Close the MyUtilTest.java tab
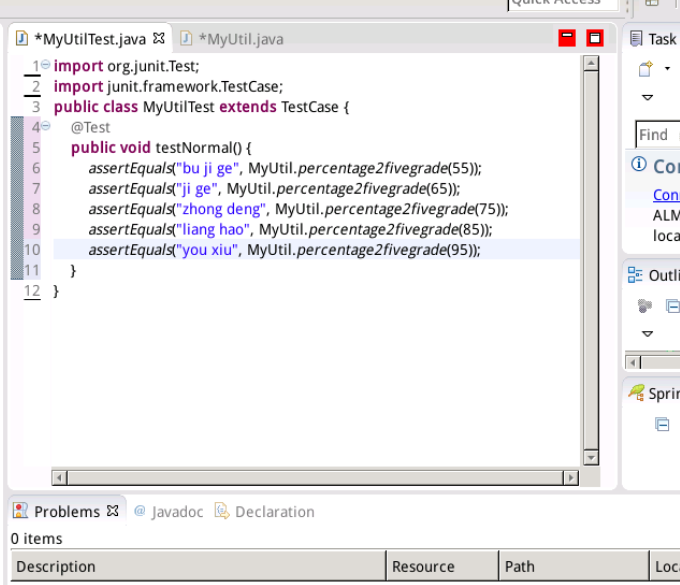680x585 pixels. click(159, 38)
